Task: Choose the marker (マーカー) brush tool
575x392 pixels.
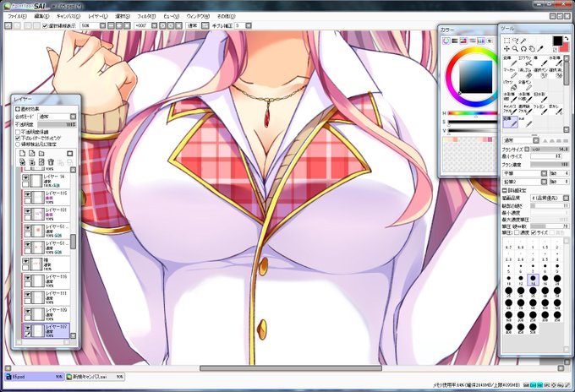Action: (511, 73)
